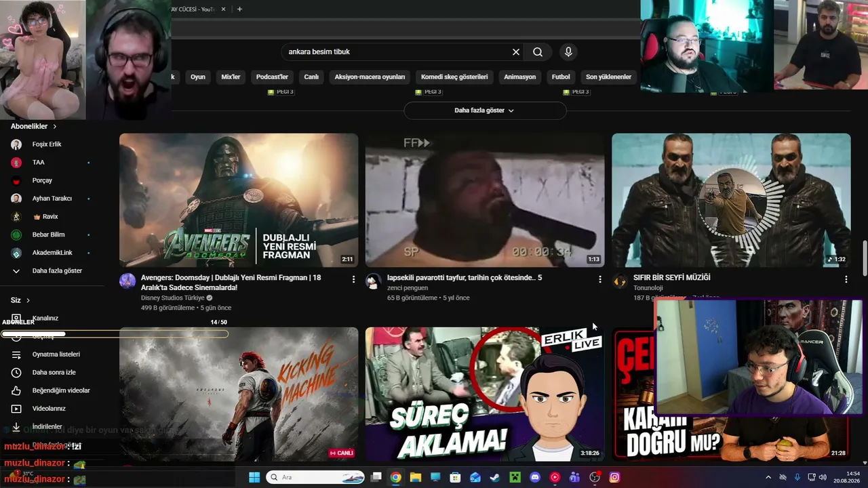Play the Kicking Machine live thumbnail
The width and height of the screenshot is (868, 488).
point(239,394)
